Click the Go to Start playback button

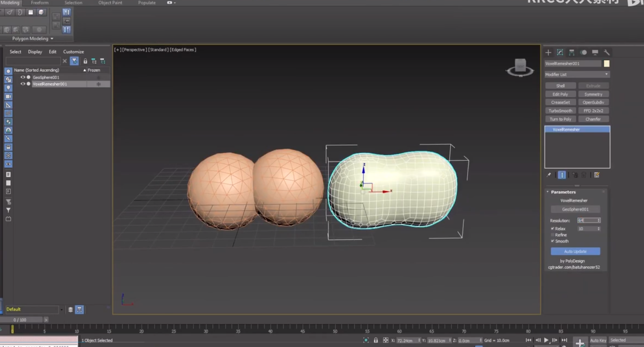(529, 340)
